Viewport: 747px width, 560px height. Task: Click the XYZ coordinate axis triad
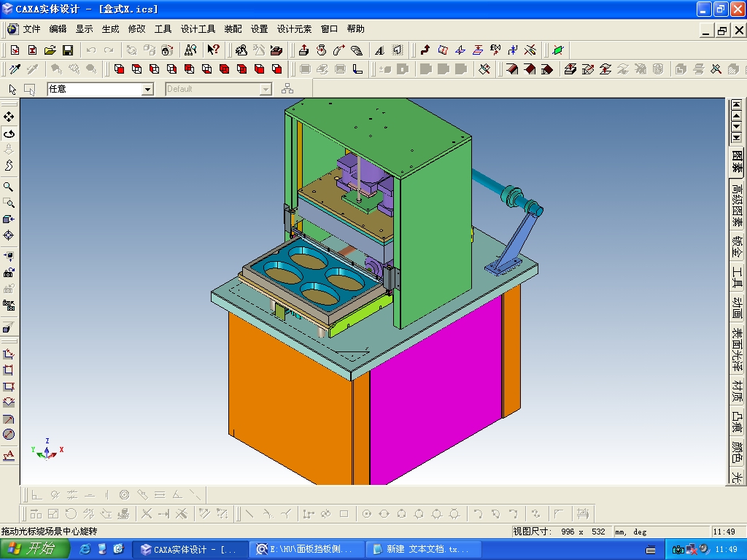coord(47,449)
